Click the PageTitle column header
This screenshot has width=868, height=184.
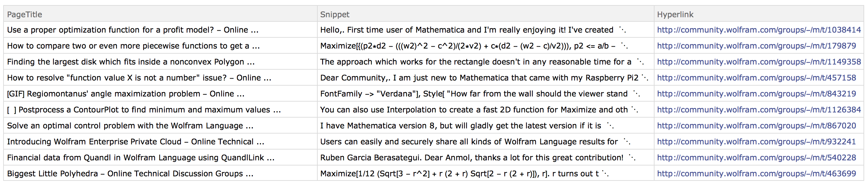pyautogui.click(x=25, y=14)
